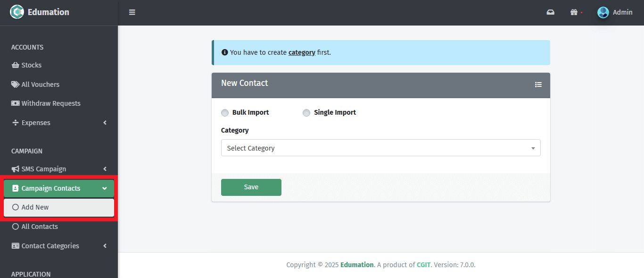The width and height of the screenshot is (644, 278).
Task: Open the gift icon in header
Action: (x=574, y=12)
